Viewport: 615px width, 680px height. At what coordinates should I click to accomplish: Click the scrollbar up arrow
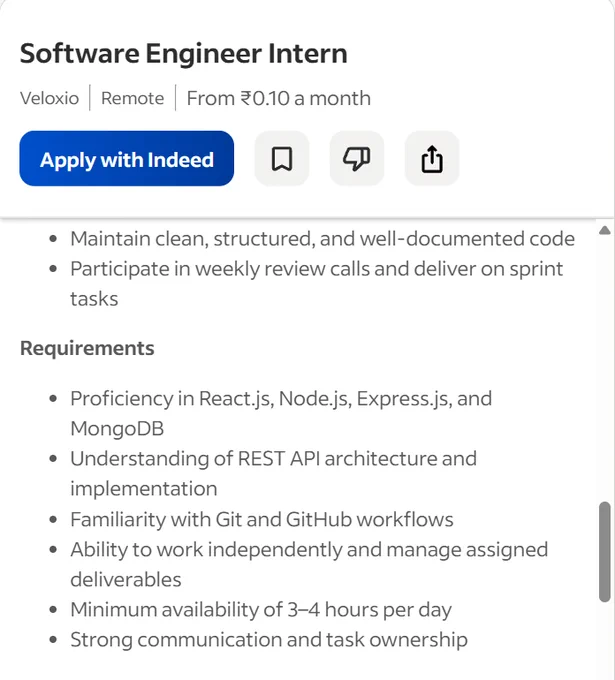click(605, 230)
